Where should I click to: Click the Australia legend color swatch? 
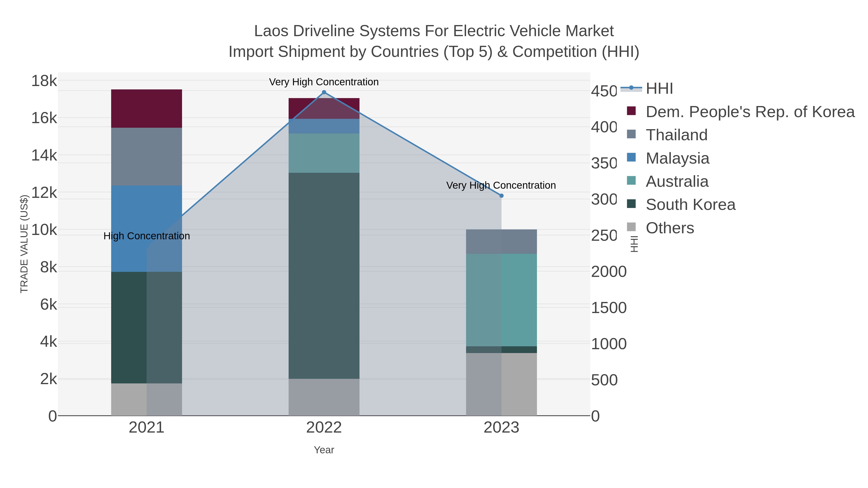(631, 180)
